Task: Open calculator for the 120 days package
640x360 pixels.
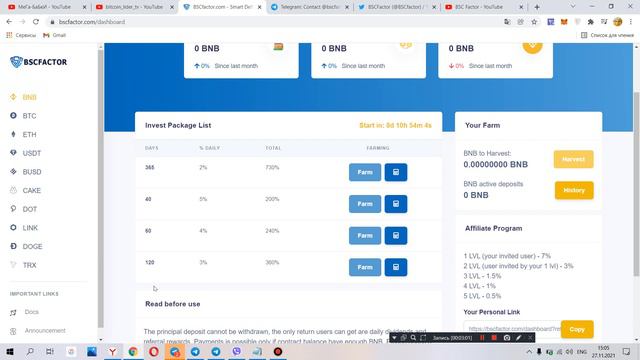Action: (396, 267)
